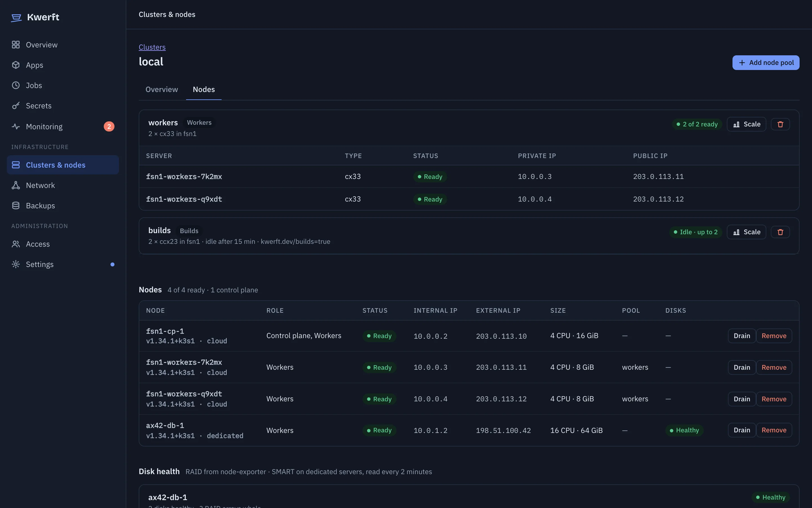Click the builds pool name
The height and width of the screenshot is (508, 812).
[159, 231]
